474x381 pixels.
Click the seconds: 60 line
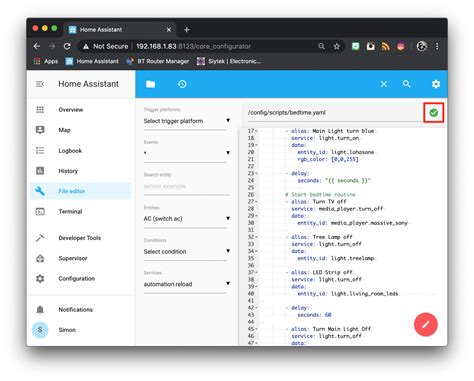coord(314,315)
